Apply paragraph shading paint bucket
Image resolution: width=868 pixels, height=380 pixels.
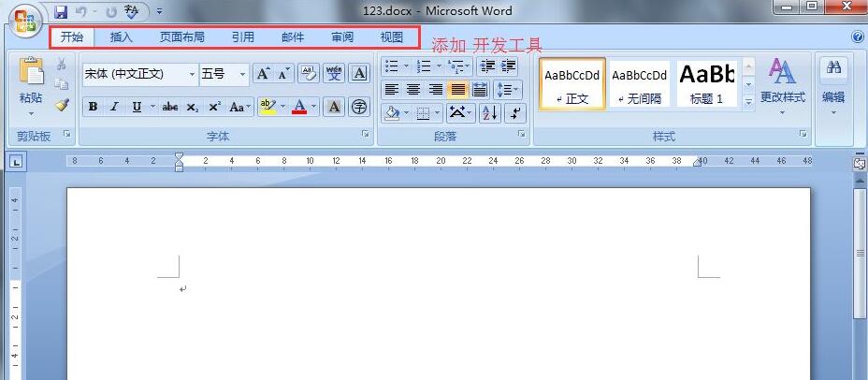click(x=392, y=113)
